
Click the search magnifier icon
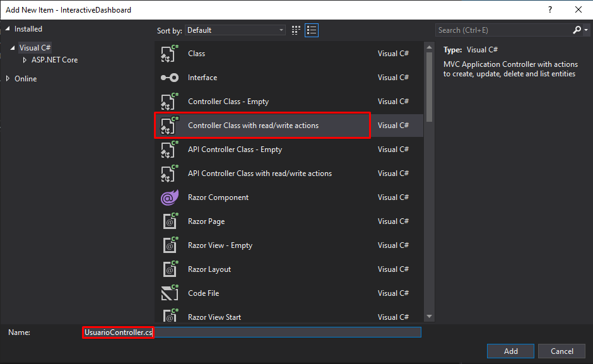(x=577, y=30)
